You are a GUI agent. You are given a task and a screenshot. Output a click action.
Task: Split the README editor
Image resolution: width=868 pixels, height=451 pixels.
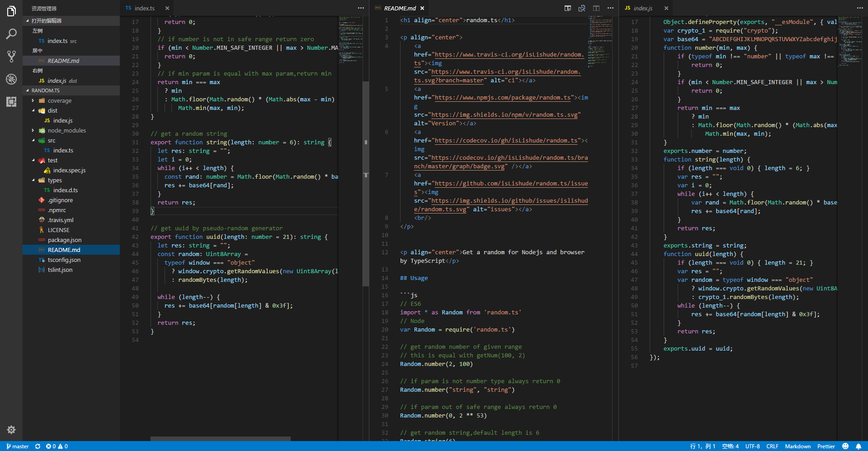click(x=596, y=8)
